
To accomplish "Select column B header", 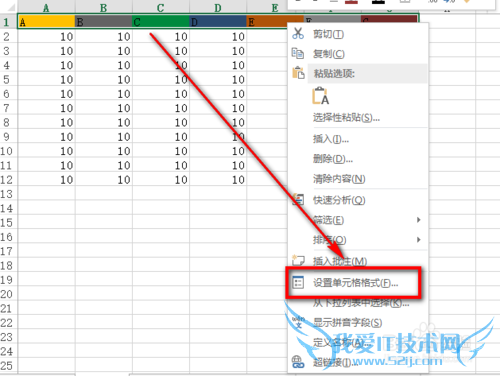I will pyautogui.click(x=104, y=7).
